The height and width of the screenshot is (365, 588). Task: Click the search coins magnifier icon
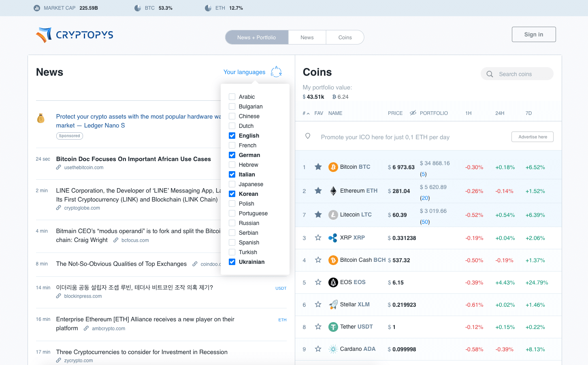click(x=490, y=74)
